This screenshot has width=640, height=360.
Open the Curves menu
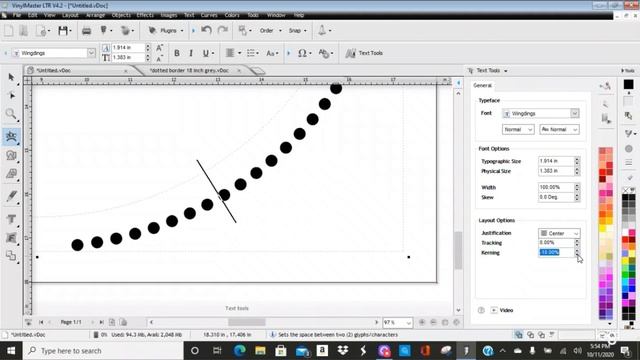pyautogui.click(x=209, y=15)
